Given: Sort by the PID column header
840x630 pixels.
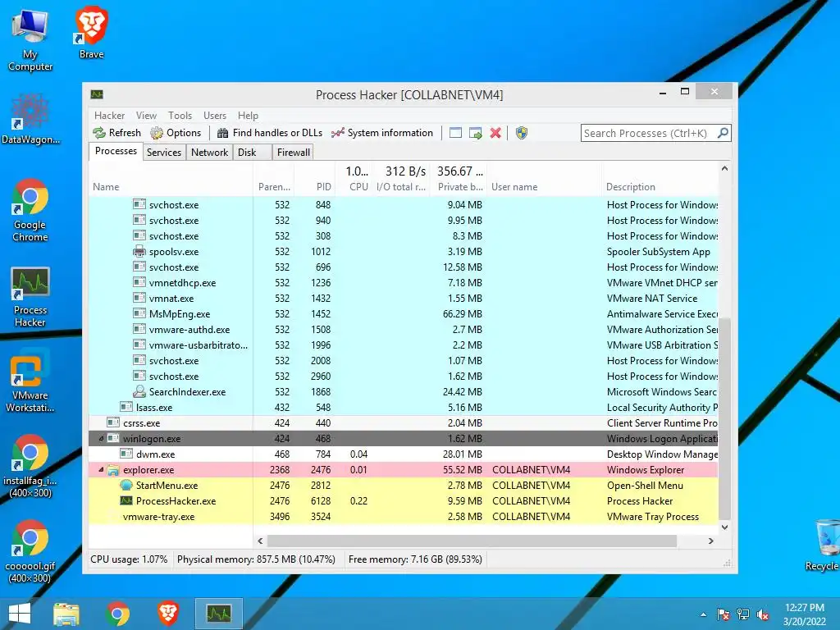Looking at the screenshot, I should tap(314, 187).
